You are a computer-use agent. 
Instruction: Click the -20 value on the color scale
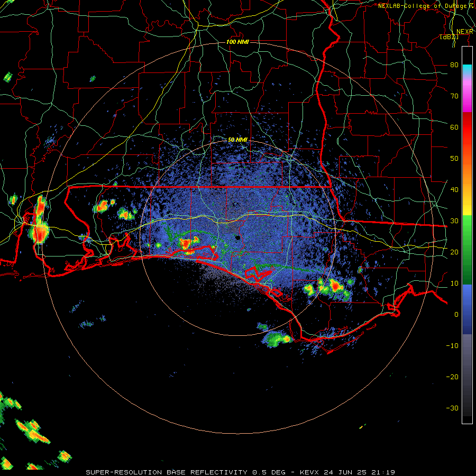452,377
